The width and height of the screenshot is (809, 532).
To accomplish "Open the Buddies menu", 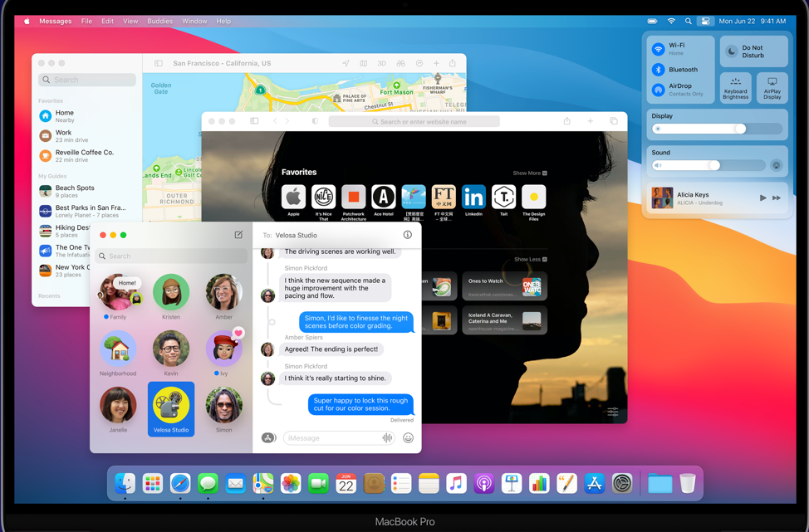I will pos(159,21).
